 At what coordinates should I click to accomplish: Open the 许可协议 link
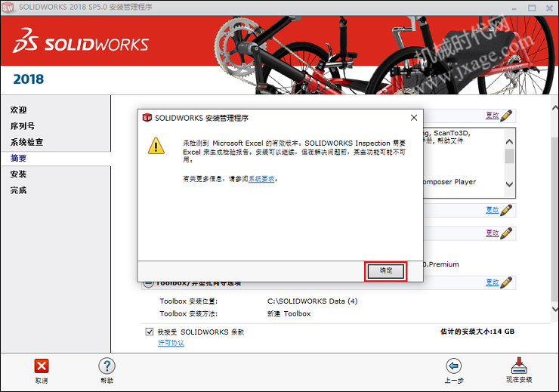[171, 343]
